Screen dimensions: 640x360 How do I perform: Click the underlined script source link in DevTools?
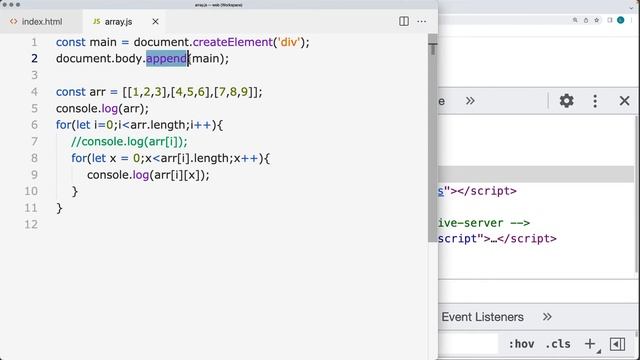pyautogui.click(x=441, y=191)
